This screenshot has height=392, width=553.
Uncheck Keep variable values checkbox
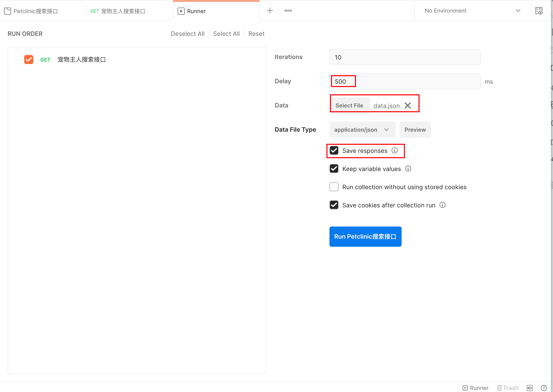click(334, 169)
